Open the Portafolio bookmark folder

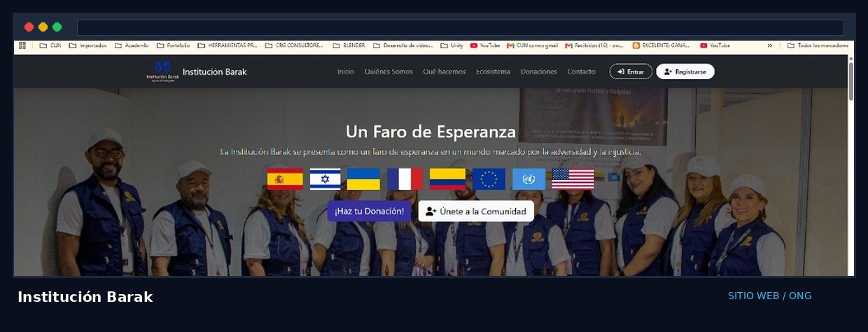173,46
